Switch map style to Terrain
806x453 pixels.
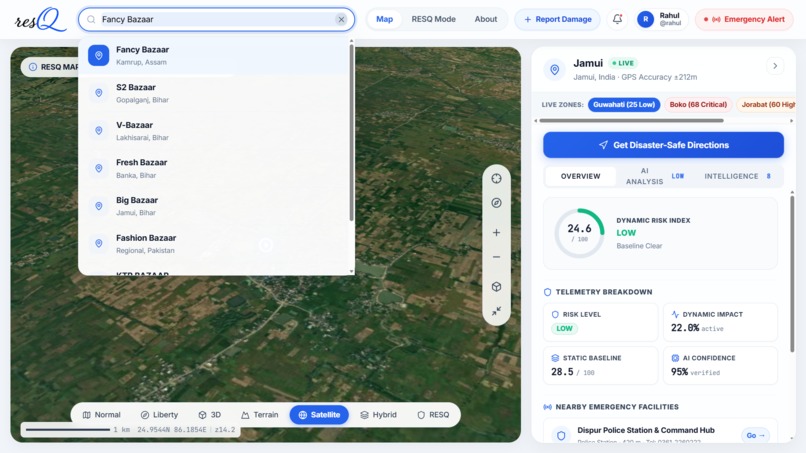(260, 415)
